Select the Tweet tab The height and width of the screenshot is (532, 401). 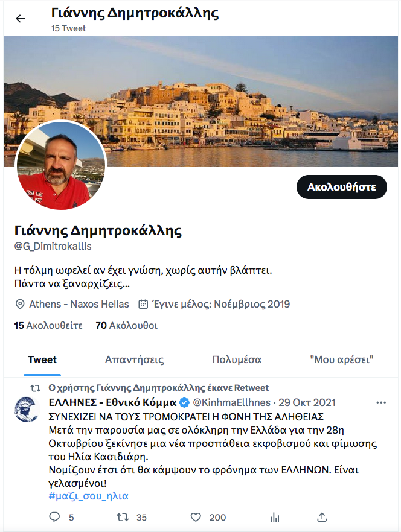point(42,359)
